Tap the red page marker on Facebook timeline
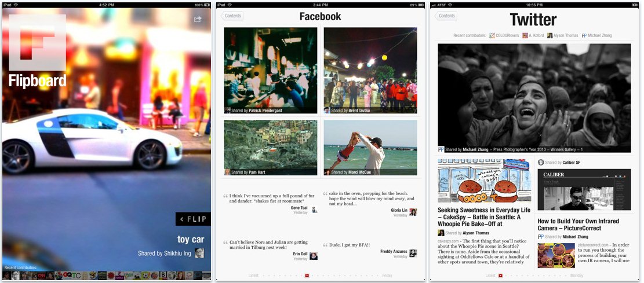 [x=307, y=275]
